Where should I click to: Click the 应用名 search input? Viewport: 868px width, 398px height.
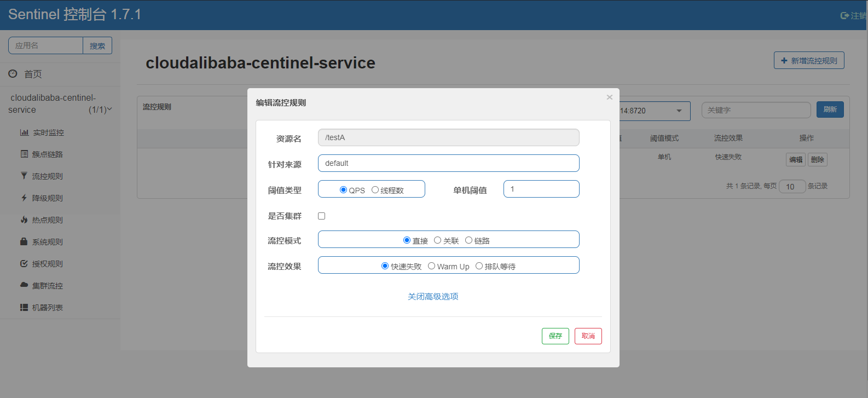point(45,45)
